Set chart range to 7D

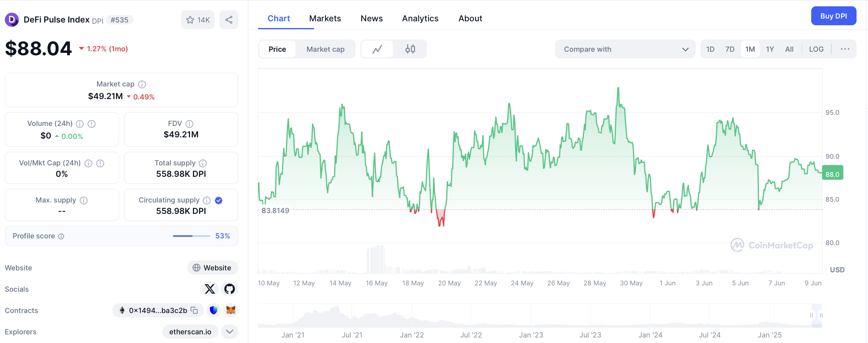click(730, 49)
